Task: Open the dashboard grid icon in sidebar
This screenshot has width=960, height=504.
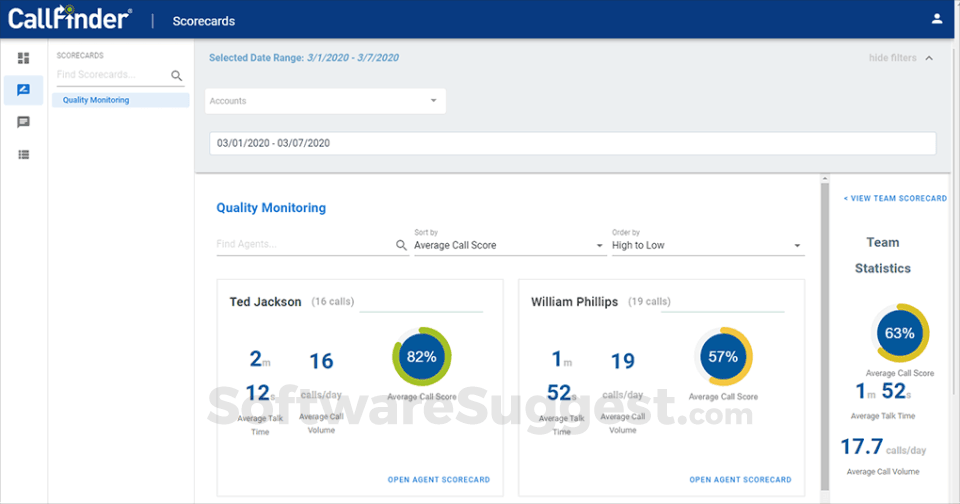Action: click(24, 58)
